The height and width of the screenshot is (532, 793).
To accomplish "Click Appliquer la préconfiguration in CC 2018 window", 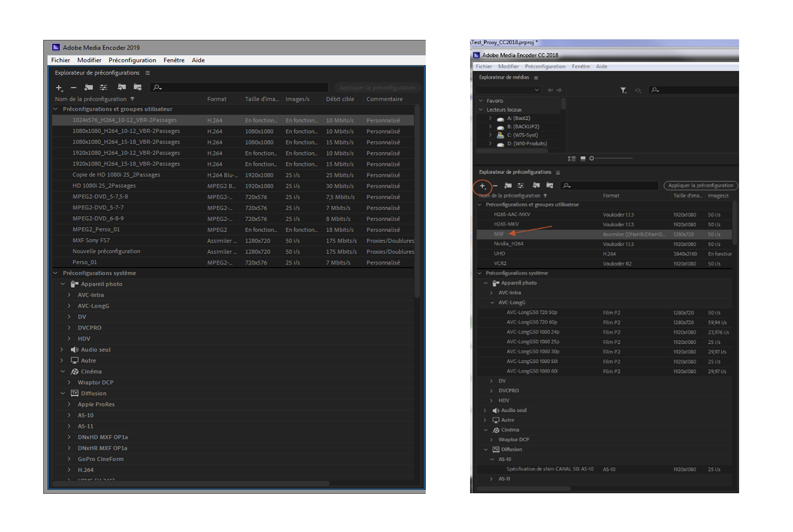I will 700,185.
